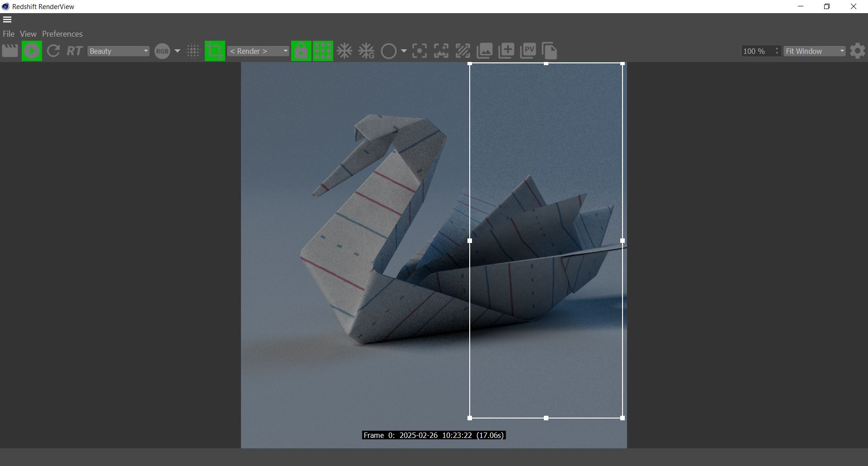
Task: Toggle the green IPR play button
Action: pyautogui.click(x=32, y=51)
